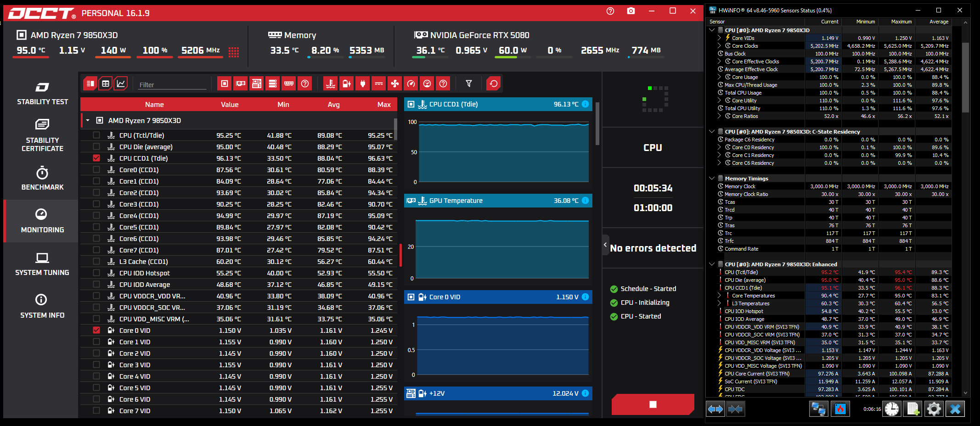
Task: Toggle the motherboard sensor filter icon
Action: tap(257, 84)
